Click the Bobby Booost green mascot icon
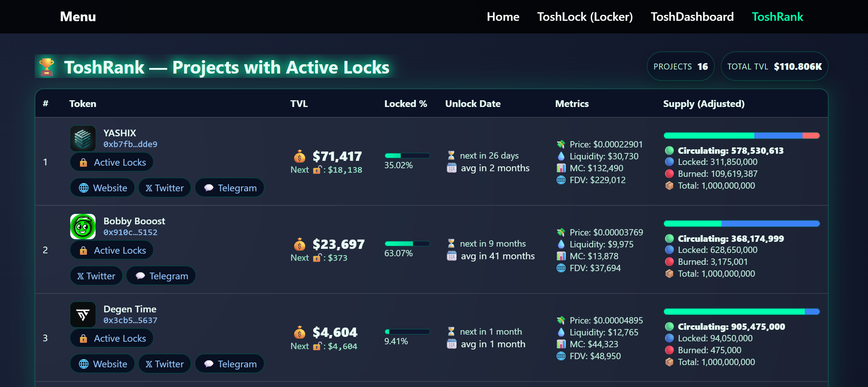This screenshot has height=387, width=868. [83, 227]
